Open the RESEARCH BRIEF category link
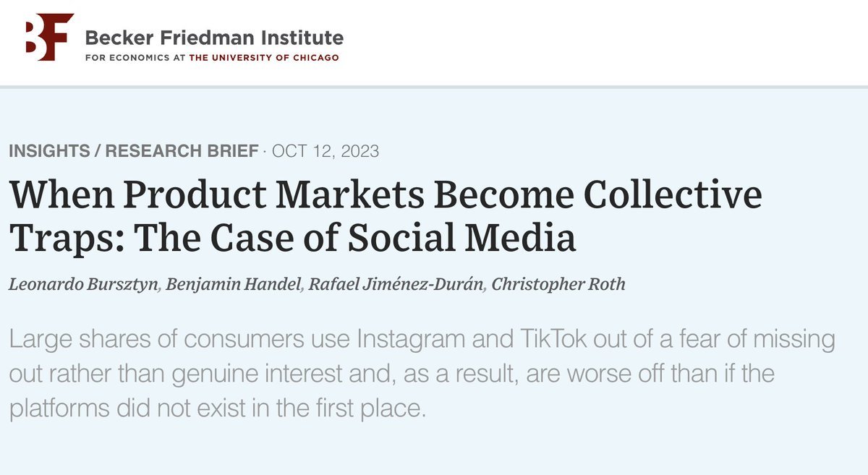The image size is (868, 475). [182, 152]
